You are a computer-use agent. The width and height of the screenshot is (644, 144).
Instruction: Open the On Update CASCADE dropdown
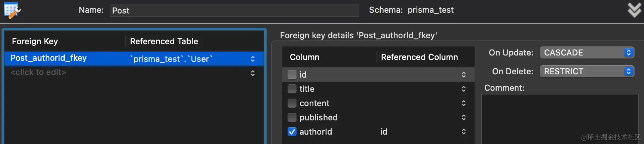click(587, 52)
